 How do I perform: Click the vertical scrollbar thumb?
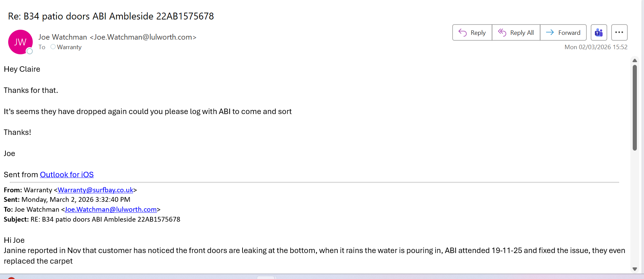(634, 108)
